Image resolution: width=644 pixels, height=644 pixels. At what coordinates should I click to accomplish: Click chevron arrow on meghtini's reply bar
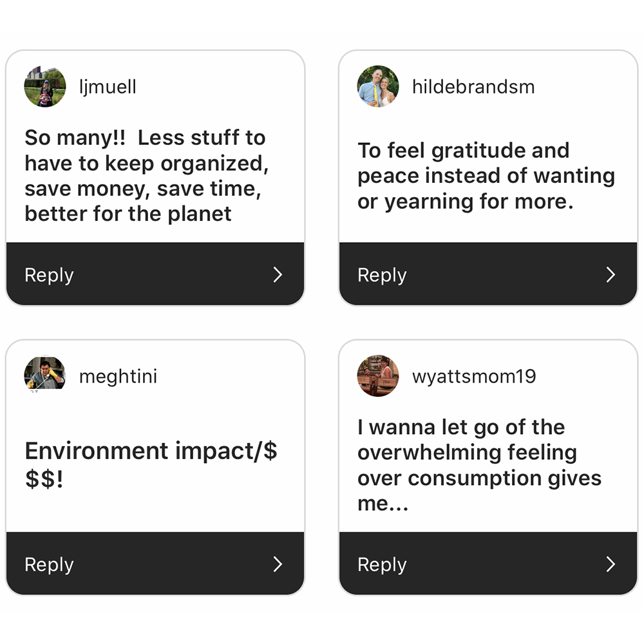278,564
